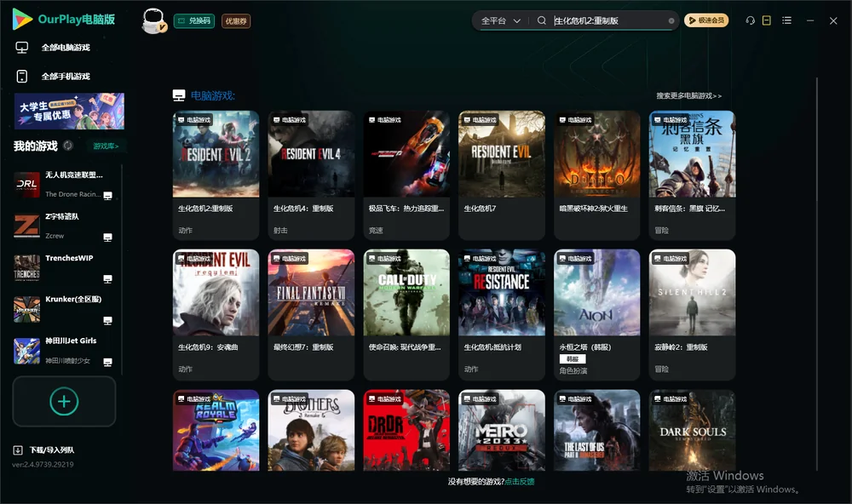Focus the search field containing 生化危机2:重制版
Viewport: 852px width, 504px height.
click(x=608, y=20)
